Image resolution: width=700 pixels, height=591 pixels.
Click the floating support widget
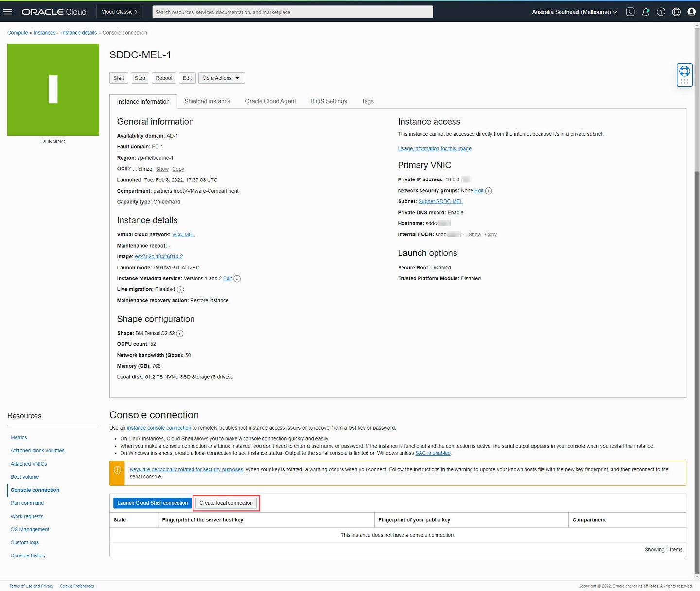(x=684, y=74)
